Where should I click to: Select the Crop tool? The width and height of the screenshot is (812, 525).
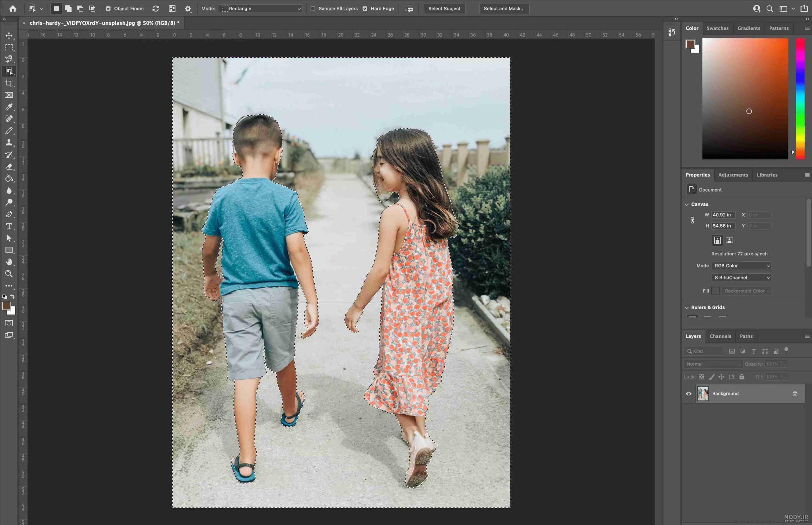tap(9, 83)
